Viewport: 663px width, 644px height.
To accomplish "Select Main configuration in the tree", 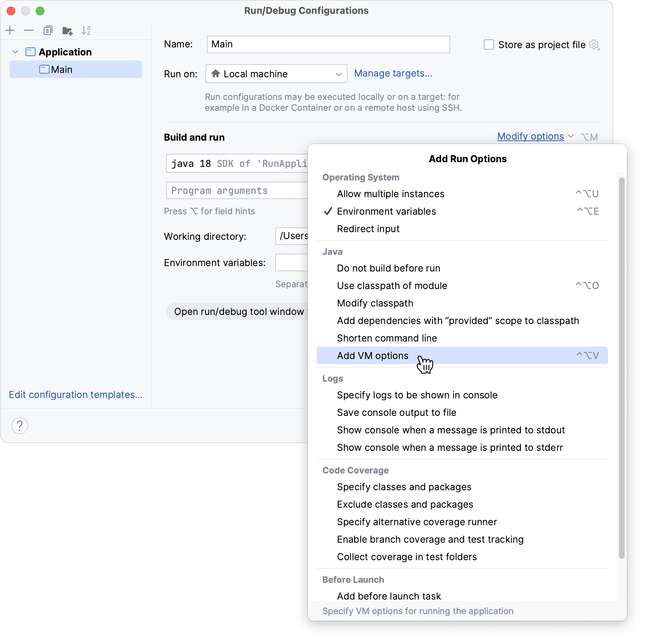I will [76, 69].
